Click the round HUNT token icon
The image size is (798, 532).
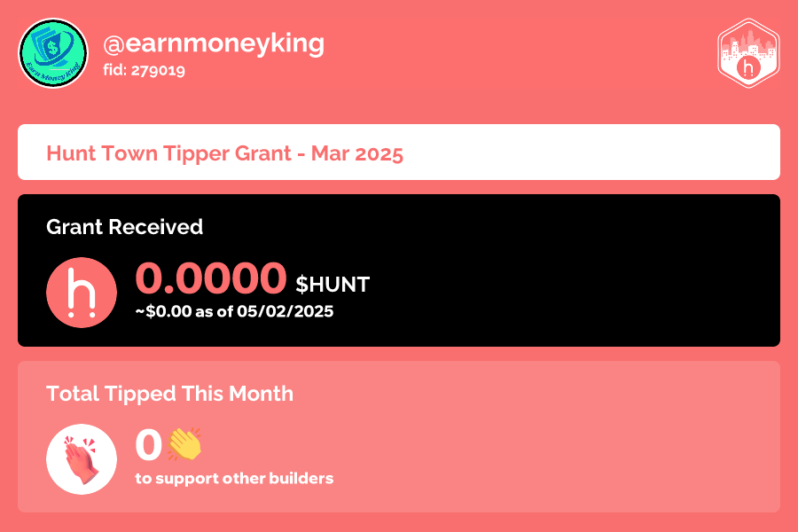coord(82,293)
